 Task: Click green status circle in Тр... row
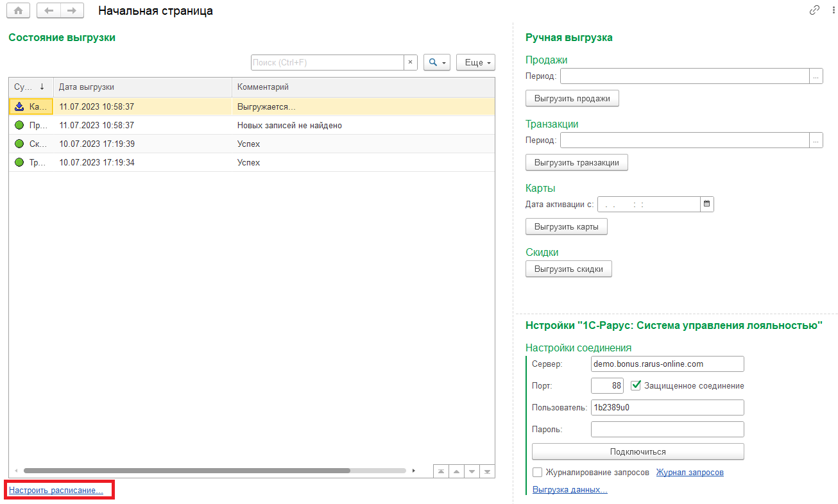click(19, 162)
